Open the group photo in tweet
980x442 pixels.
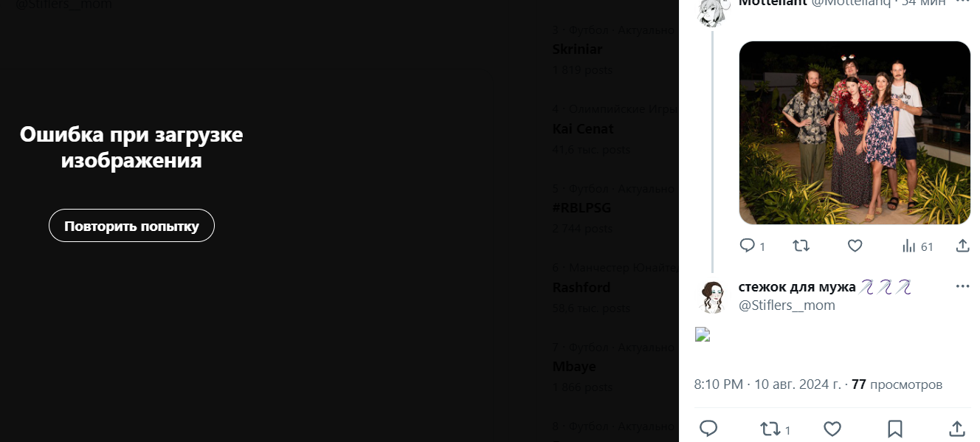pyautogui.click(x=855, y=133)
